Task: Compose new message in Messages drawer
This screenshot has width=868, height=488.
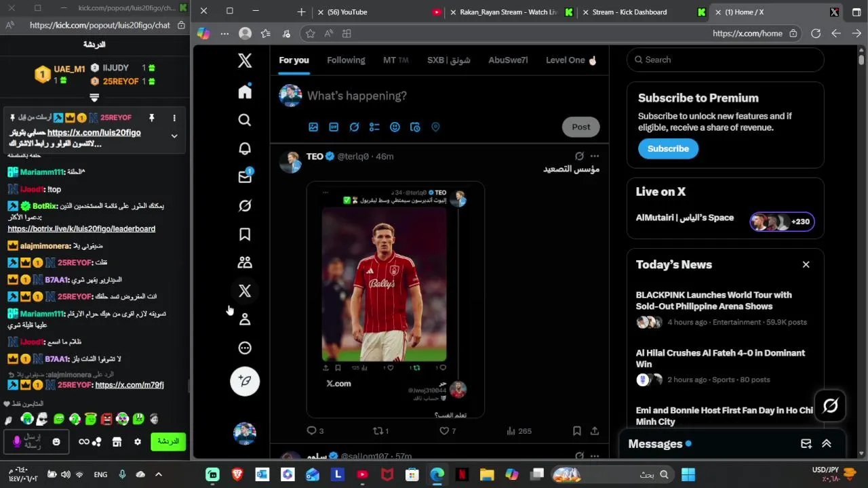Action: tap(806, 444)
